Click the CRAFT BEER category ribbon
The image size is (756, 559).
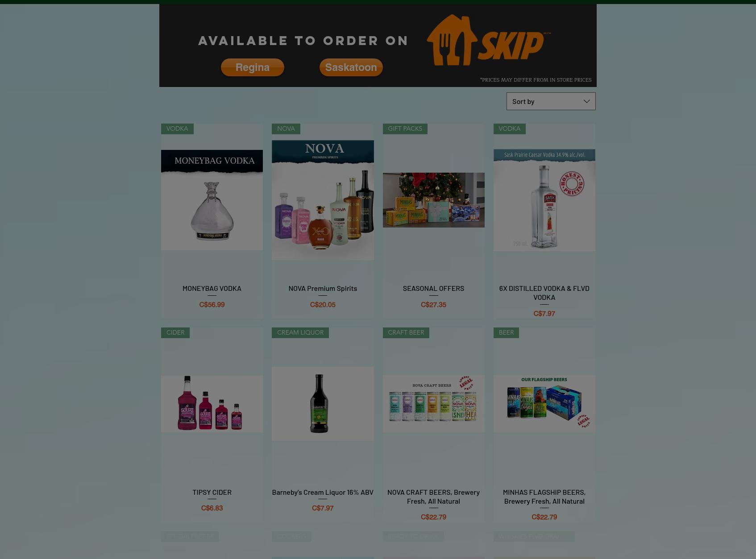coord(406,333)
